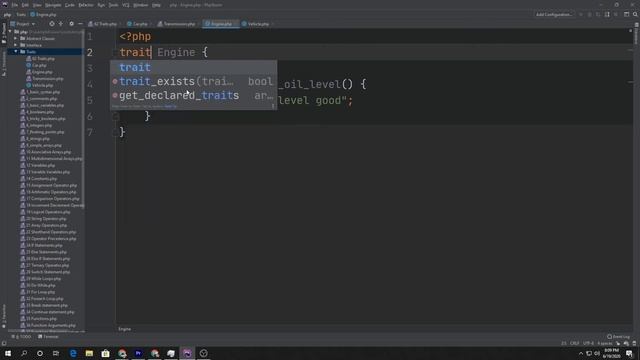Click the CRLF line separator status entry
This screenshot has width=640, height=360.
[x=574, y=343]
